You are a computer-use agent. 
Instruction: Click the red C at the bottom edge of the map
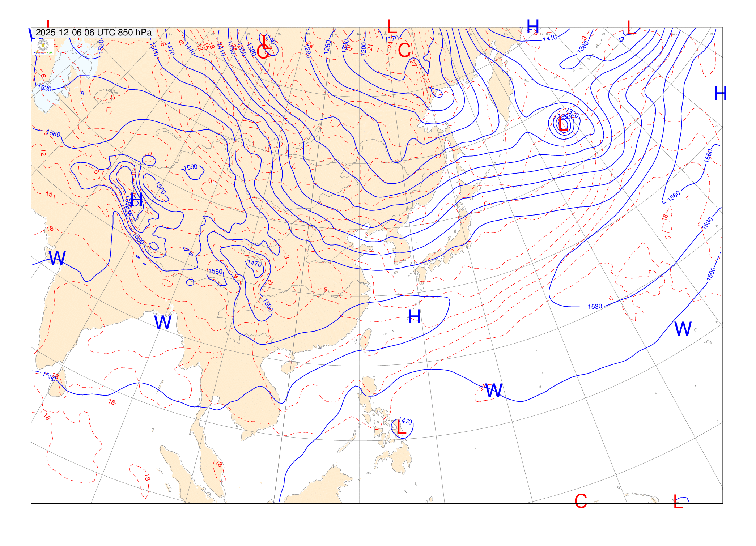[x=581, y=502]
